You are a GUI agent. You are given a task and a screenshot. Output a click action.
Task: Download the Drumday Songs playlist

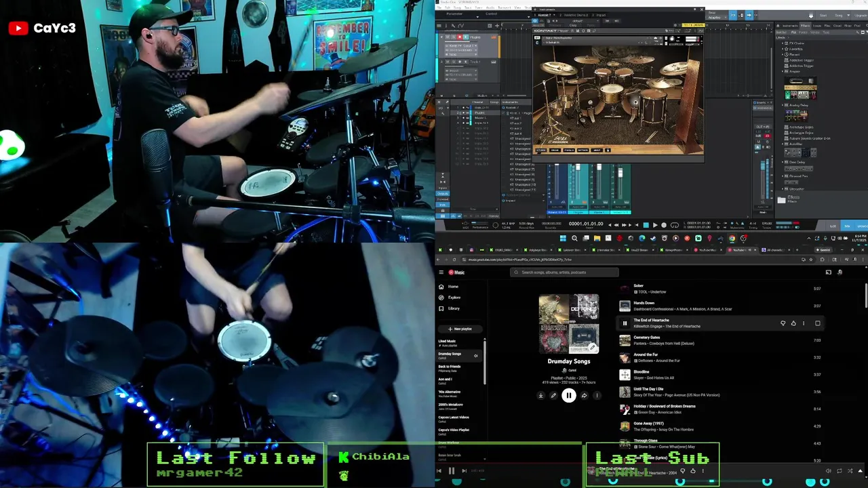540,395
